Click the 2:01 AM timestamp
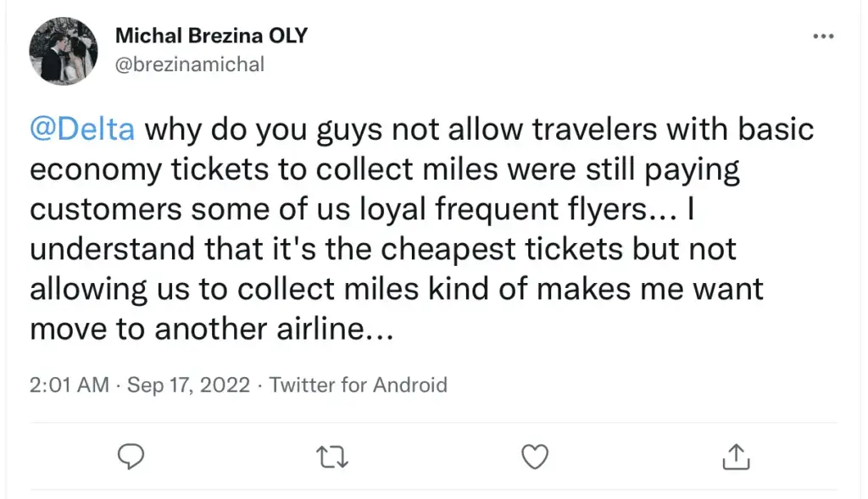The width and height of the screenshot is (868, 499). 69,385
